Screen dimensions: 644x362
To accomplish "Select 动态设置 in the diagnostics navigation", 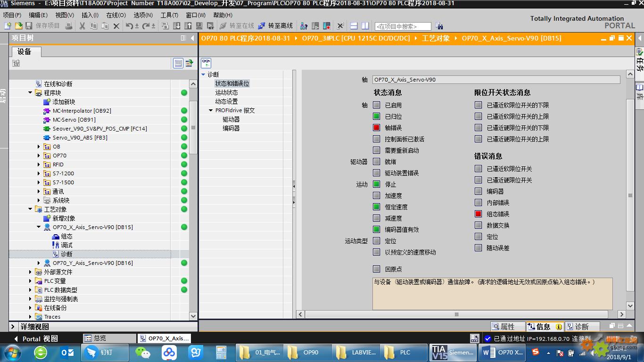I will pyautogui.click(x=226, y=101).
